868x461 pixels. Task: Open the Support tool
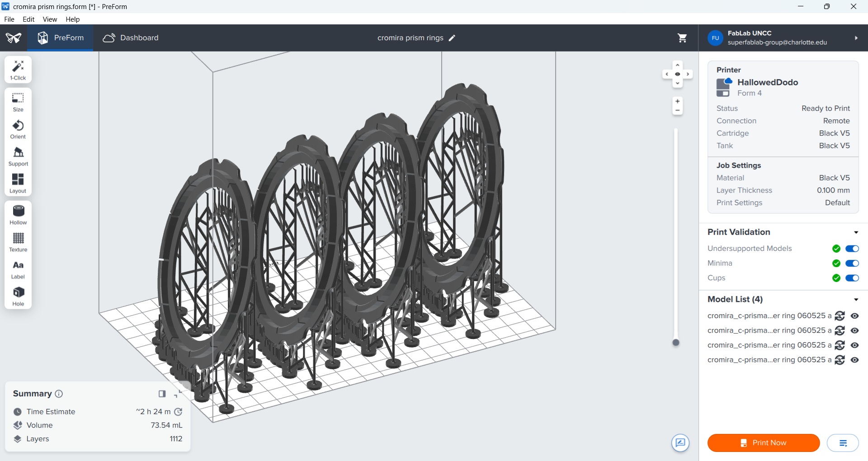click(x=18, y=156)
